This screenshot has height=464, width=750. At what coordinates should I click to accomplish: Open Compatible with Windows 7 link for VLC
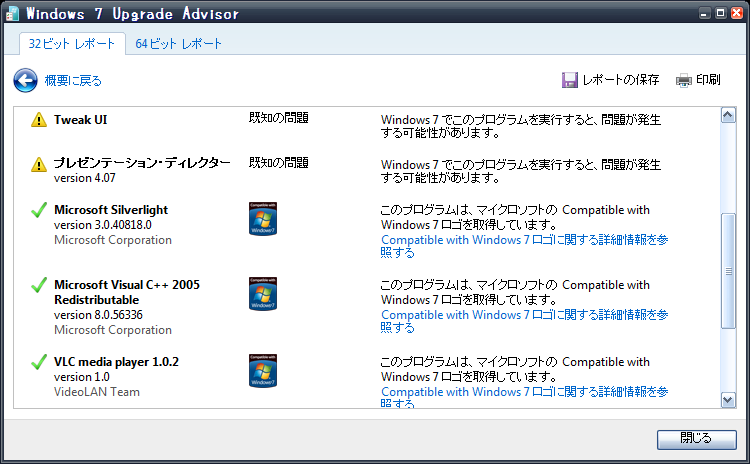click(x=524, y=397)
